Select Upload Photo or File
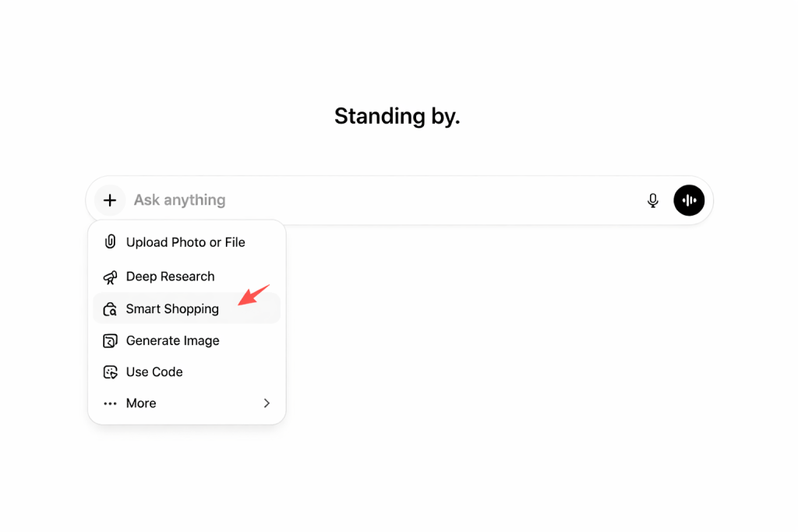Viewport: 798px width, 532px height. pyautogui.click(x=185, y=242)
